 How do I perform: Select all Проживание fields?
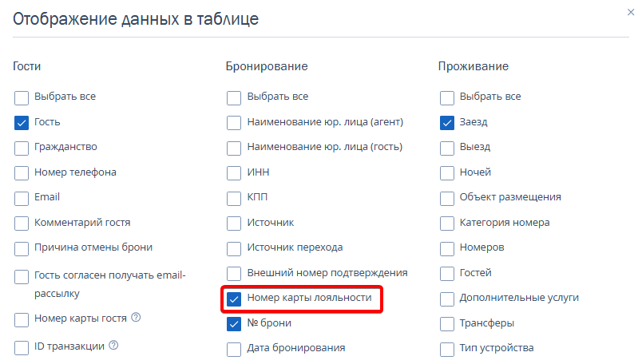click(447, 98)
